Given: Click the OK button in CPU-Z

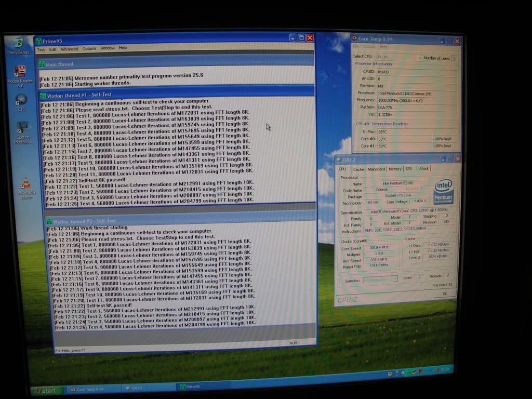Looking at the screenshot, I should point(445,294).
